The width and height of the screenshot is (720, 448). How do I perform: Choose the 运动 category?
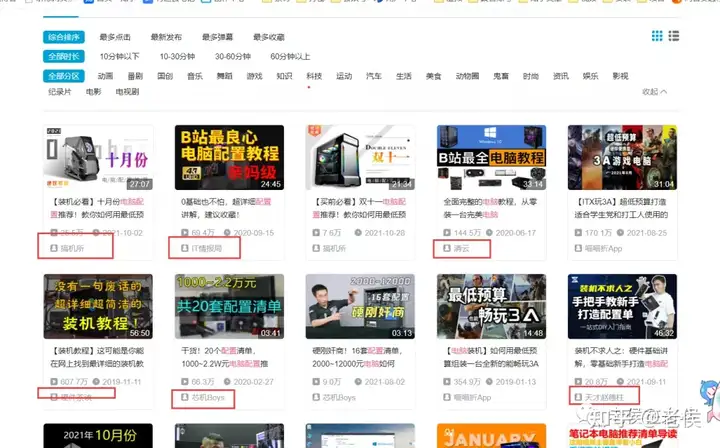tap(344, 76)
